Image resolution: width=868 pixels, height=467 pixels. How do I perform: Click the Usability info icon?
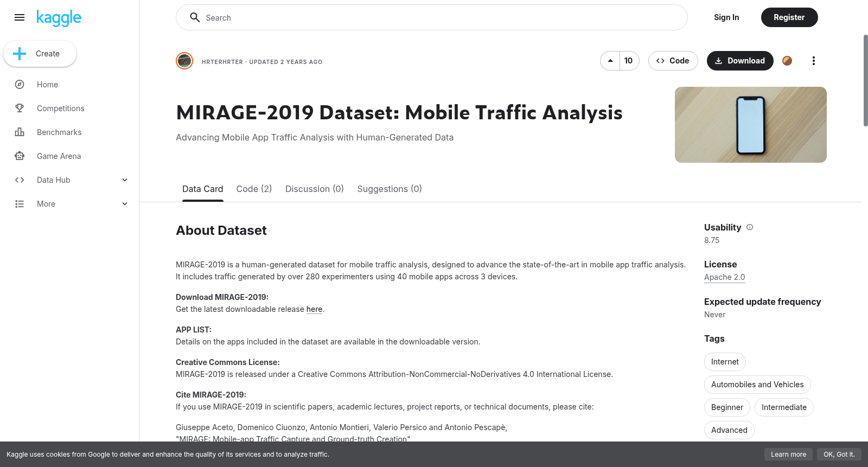coord(750,227)
